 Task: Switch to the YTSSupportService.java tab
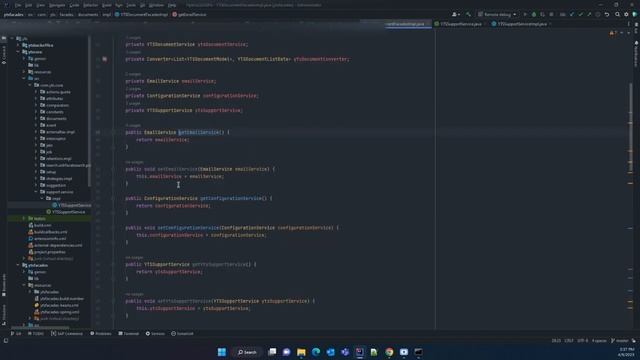(460, 24)
